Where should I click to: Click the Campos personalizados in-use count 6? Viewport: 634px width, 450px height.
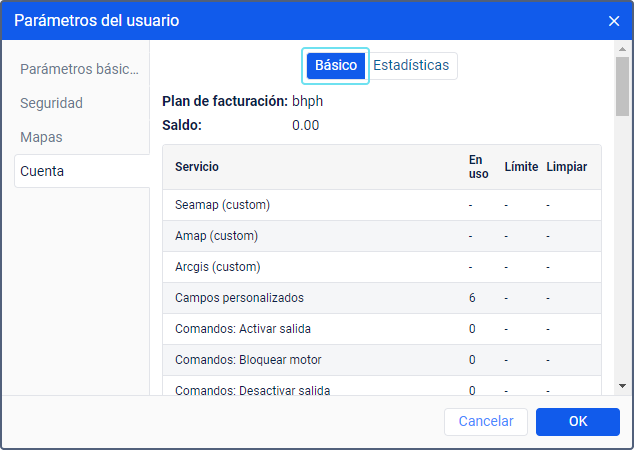(472, 298)
